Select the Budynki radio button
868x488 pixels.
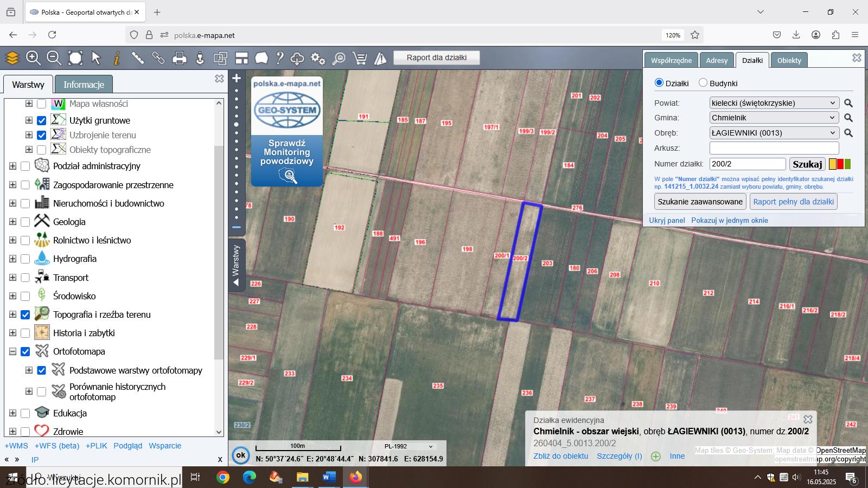703,83
